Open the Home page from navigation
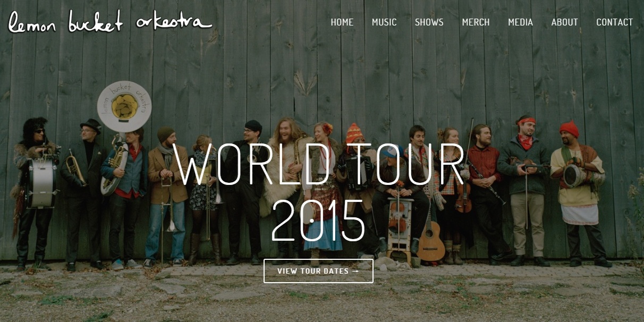 click(x=342, y=22)
